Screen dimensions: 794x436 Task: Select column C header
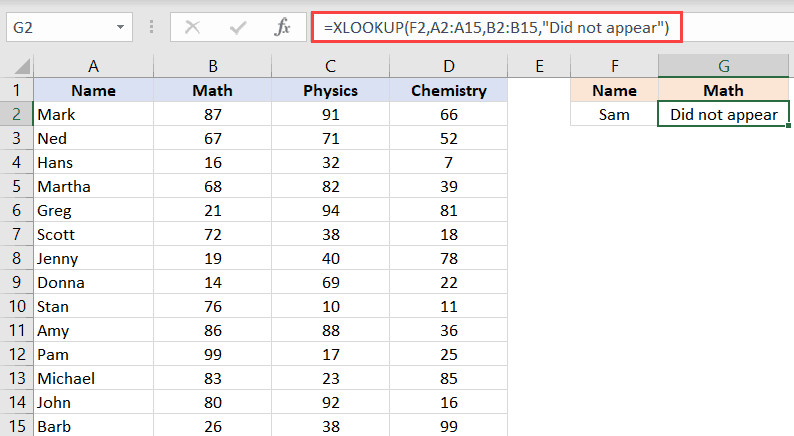[x=330, y=66]
